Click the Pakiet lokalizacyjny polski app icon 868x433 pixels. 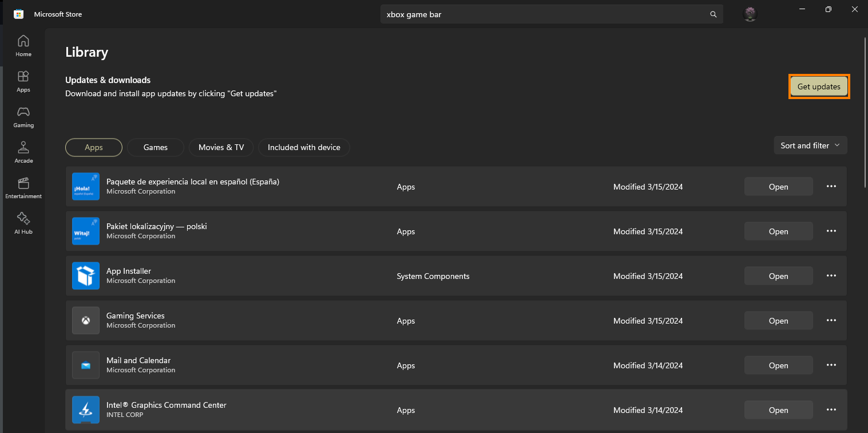[x=86, y=231]
